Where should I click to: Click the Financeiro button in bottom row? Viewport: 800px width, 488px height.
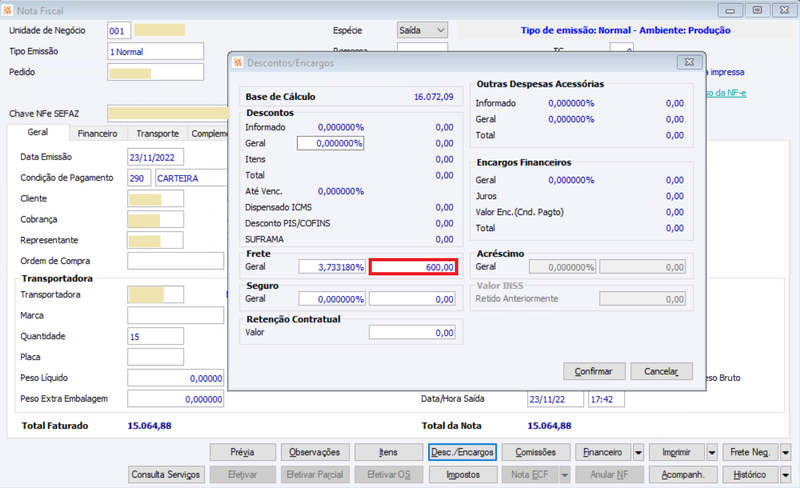(x=603, y=452)
